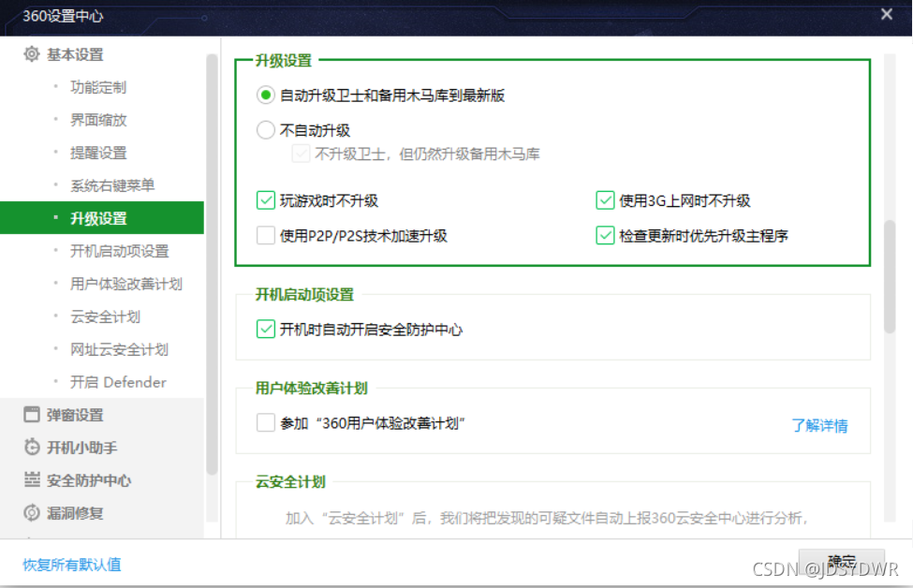Click the main panel scrollbar thumb
Screen dimensions: 913x588
890,276
